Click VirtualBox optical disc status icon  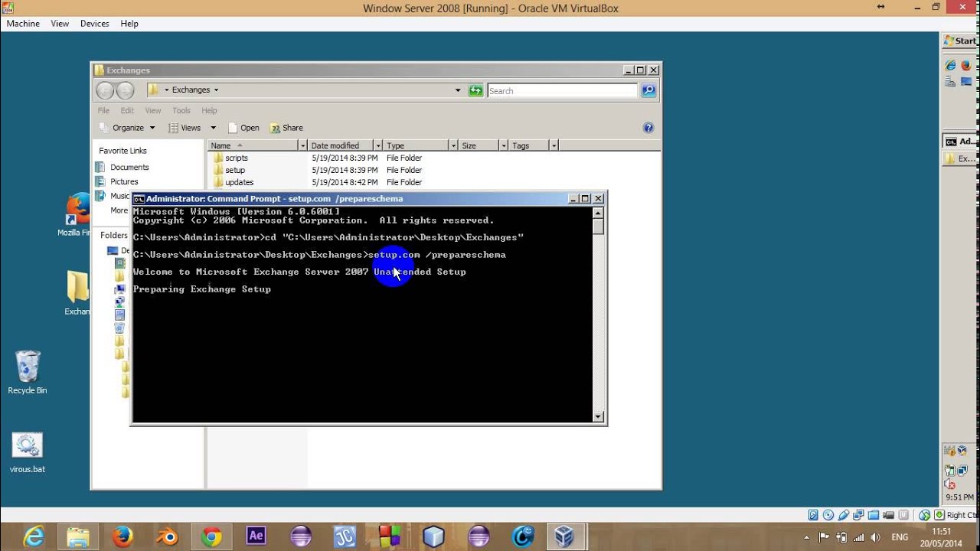click(x=828, y=515)
